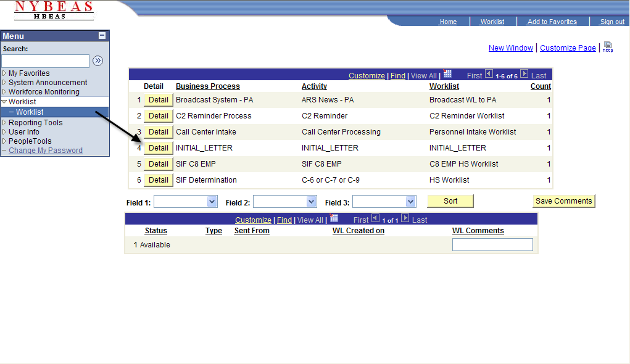Click Find in the worklist grid header

click(x=398, y=75)
